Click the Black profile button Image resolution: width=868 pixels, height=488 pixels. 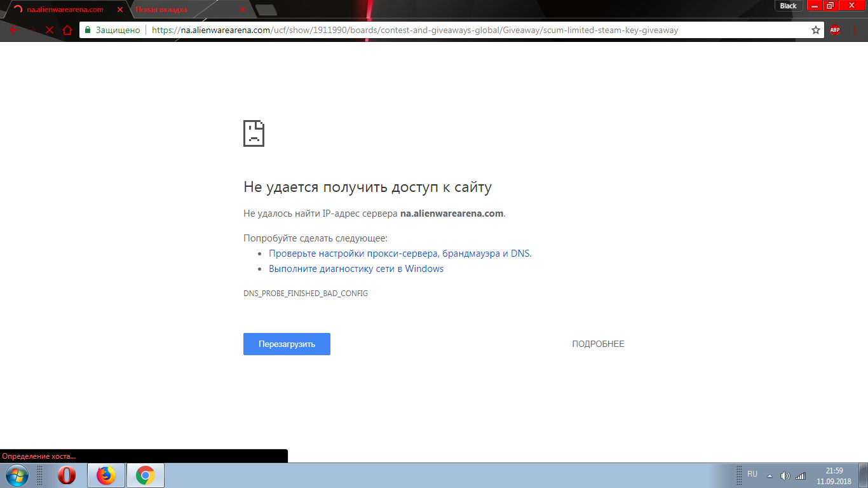788,6
